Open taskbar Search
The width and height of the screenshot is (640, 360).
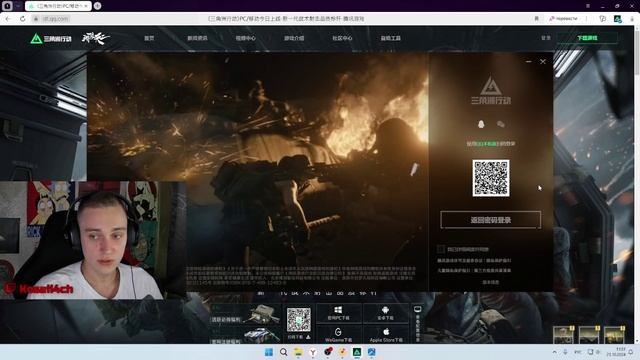[284, 352]
